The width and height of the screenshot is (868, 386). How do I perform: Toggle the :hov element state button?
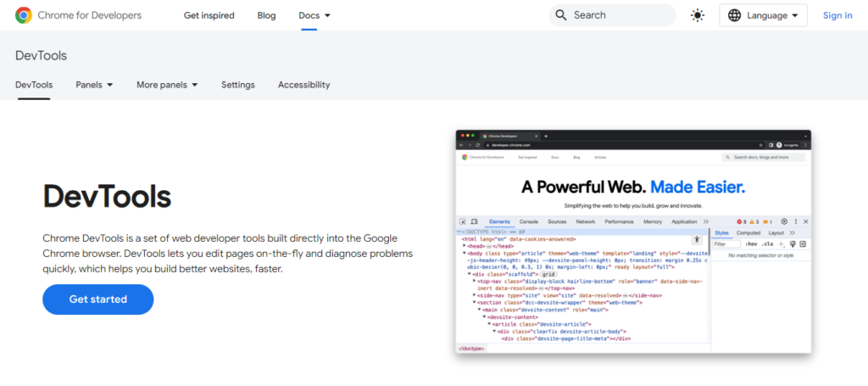751,244
